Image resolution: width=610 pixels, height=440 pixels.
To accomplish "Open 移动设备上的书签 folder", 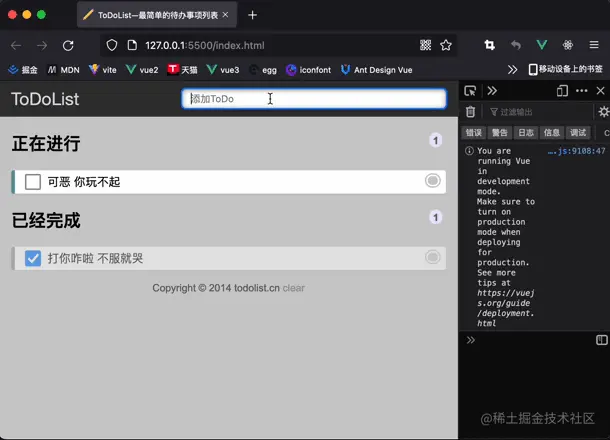I will coord(566,70).
